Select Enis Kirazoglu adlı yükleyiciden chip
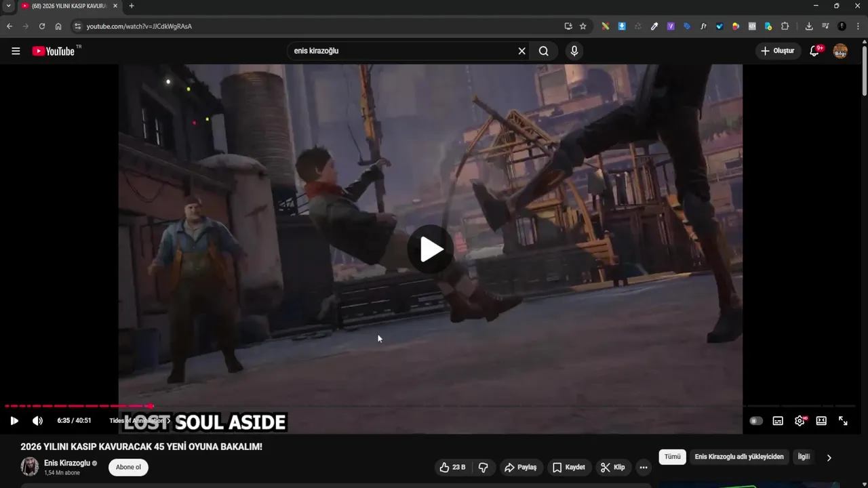Image resolution: width=868 pixels, height=488 pixels. [x=739, y=457]
